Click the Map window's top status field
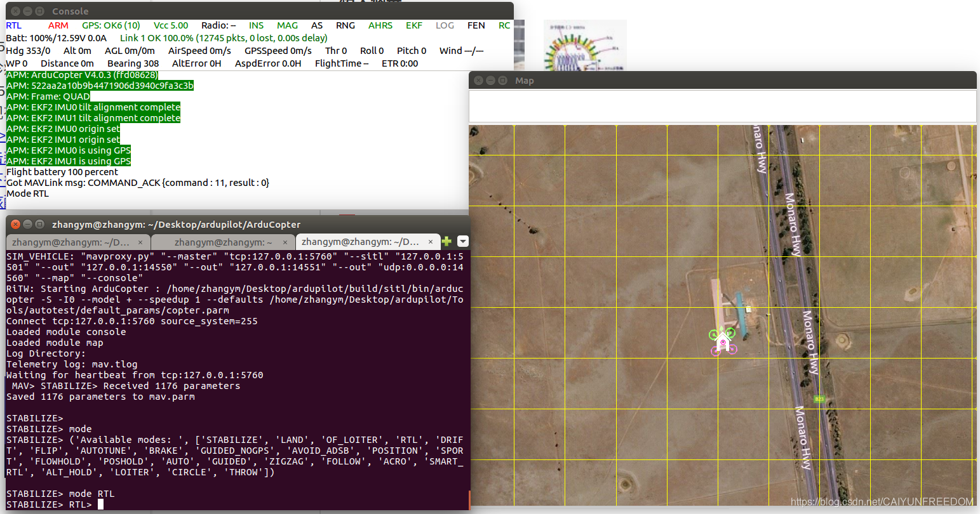 pos(723,106)
